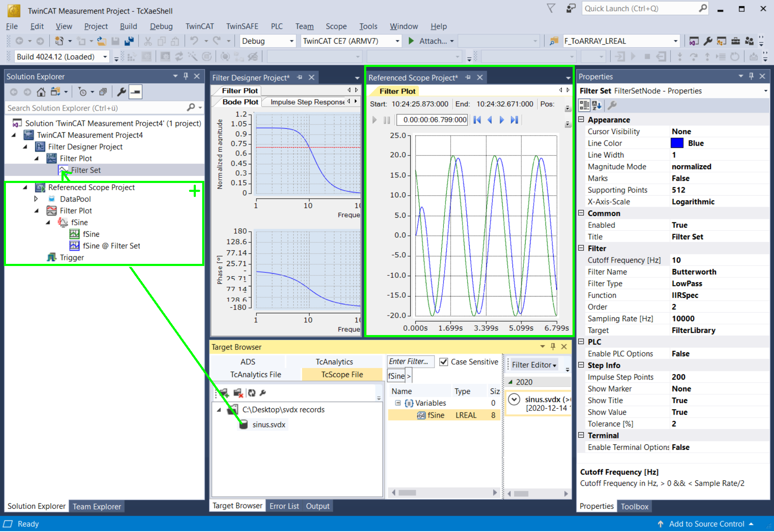Open the TwinSAFE menu
The height and width of the screenshot is (532, 774).
pos(242,26)
